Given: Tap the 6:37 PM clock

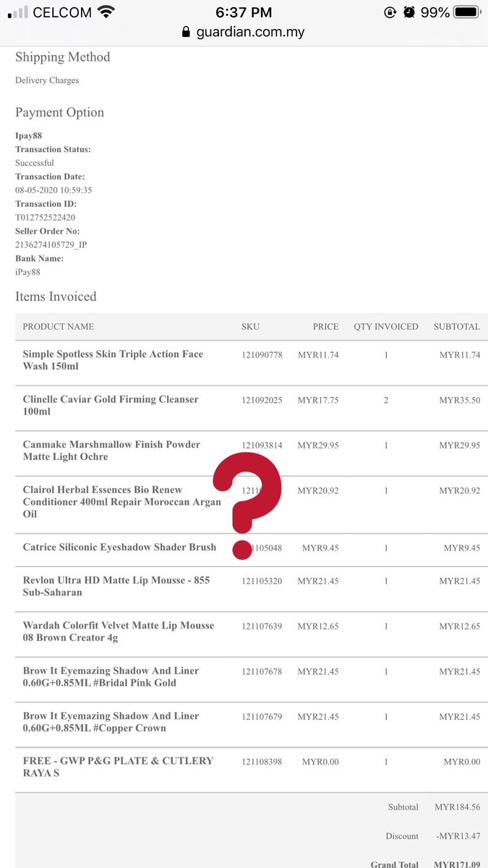Looking at the screenshot, I should (244, 12).
